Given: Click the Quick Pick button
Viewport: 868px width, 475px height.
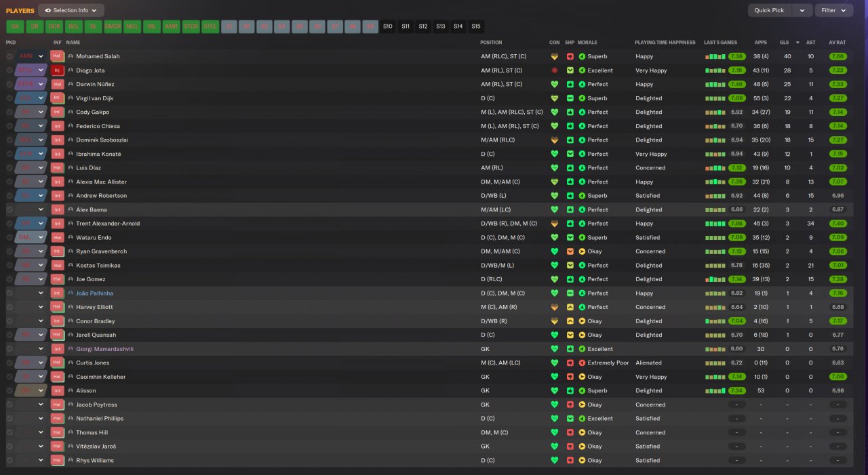Looking at the screenshot, I should (770, 10).
